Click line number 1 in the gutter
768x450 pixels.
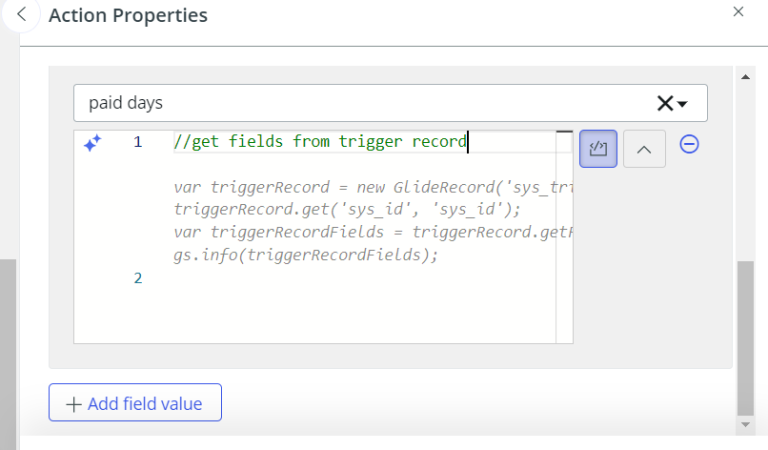click(138, 142)
